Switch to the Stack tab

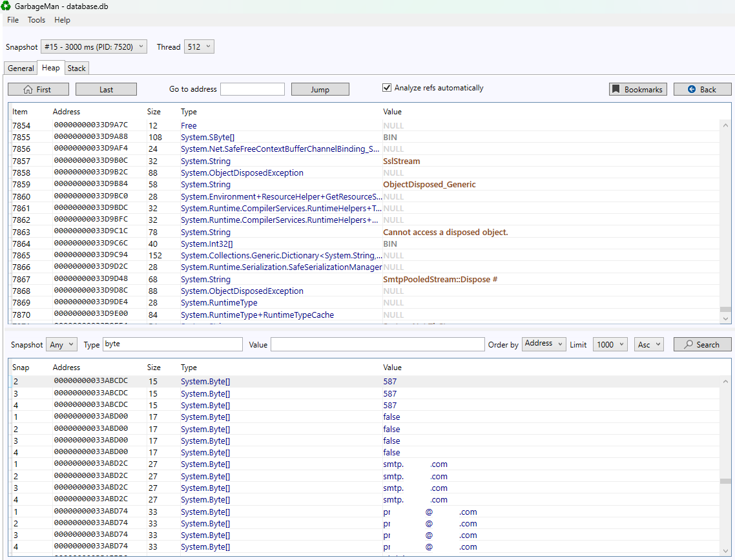pos(76,68)
